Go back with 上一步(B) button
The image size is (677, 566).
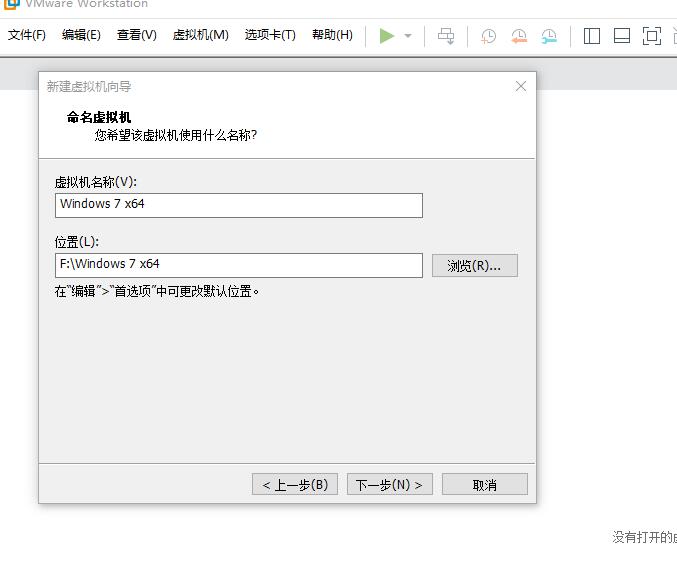[x=295, y=484]
